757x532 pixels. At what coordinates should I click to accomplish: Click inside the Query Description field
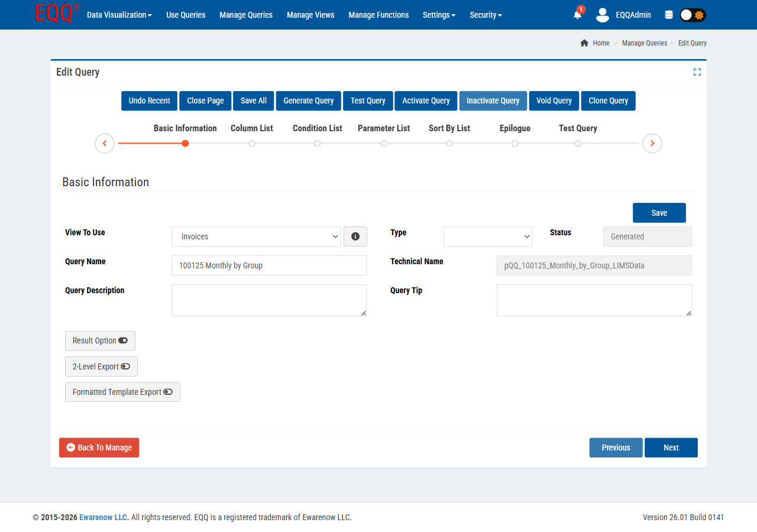(x=268, y=300)
